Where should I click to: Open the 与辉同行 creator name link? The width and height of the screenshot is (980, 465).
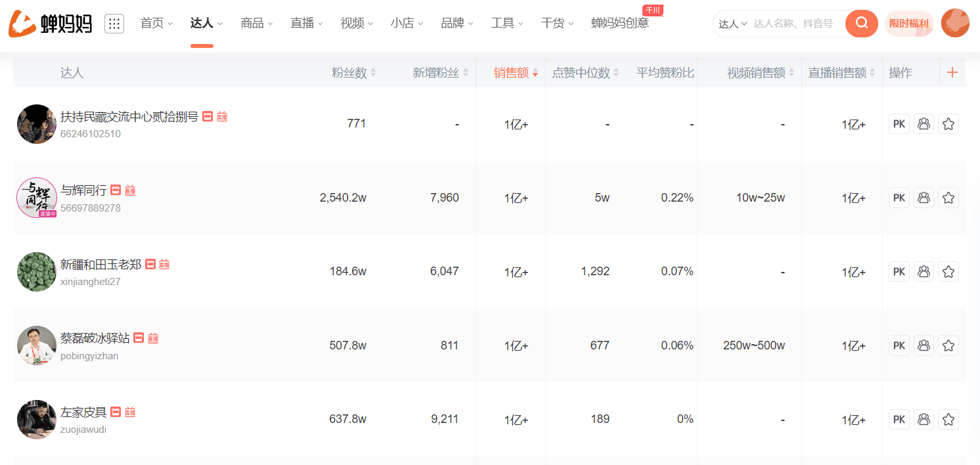click(83, 190)
